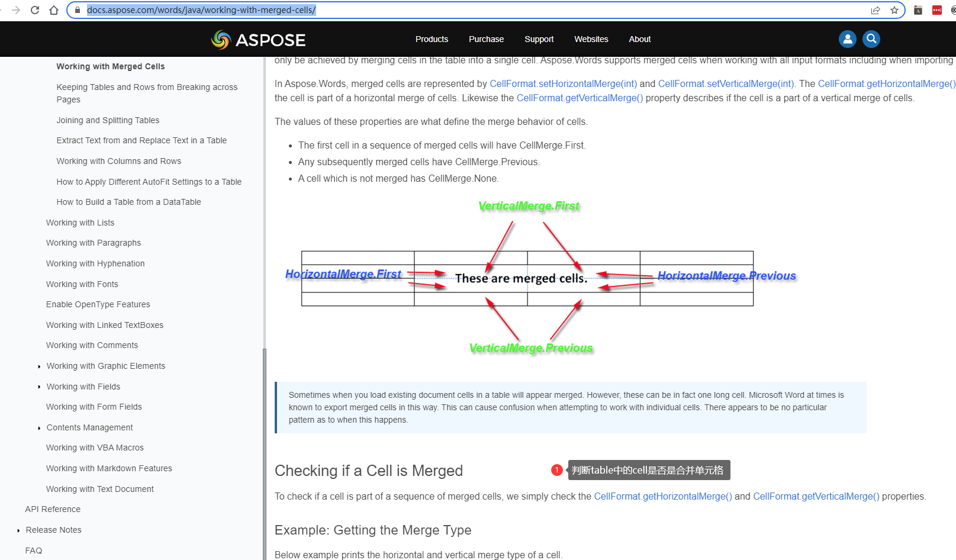Click the Checking if a Cell is Merged heading
Image resolution: width=956 pixels, height=560 pixels.
(369, 471)
